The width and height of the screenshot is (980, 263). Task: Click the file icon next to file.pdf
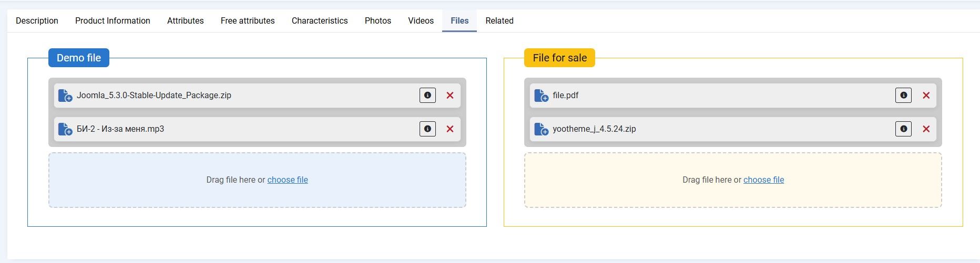(x=541, y=96)
